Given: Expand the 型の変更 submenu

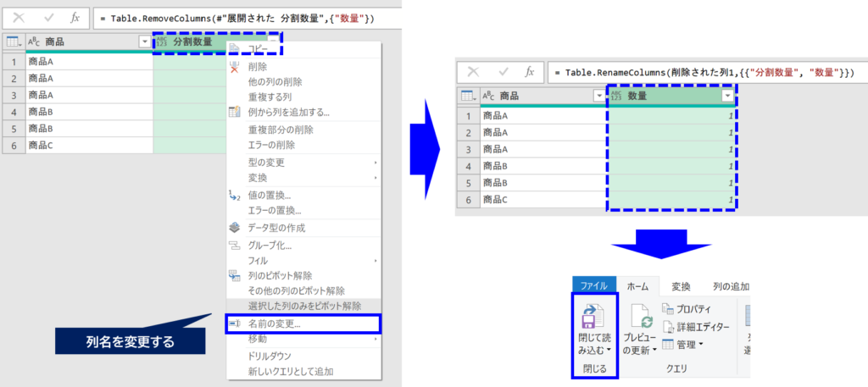Looking at the screenshot, I should (x=375, y=163).
